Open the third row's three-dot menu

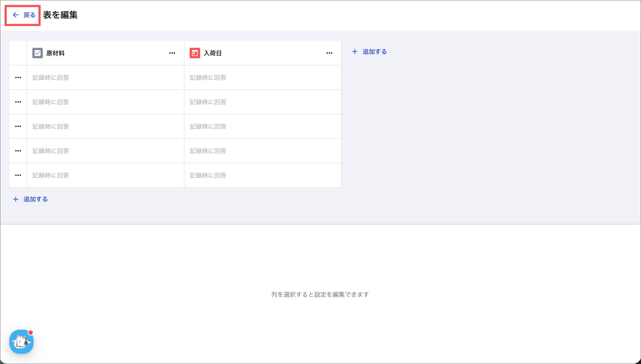pyautogui.click(x=18, y=127)
